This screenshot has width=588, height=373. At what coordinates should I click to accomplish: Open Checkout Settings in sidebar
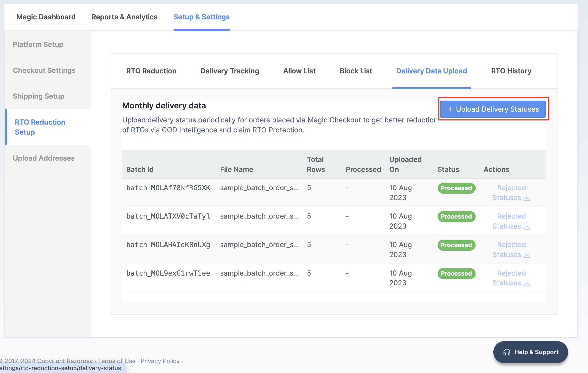44,70
